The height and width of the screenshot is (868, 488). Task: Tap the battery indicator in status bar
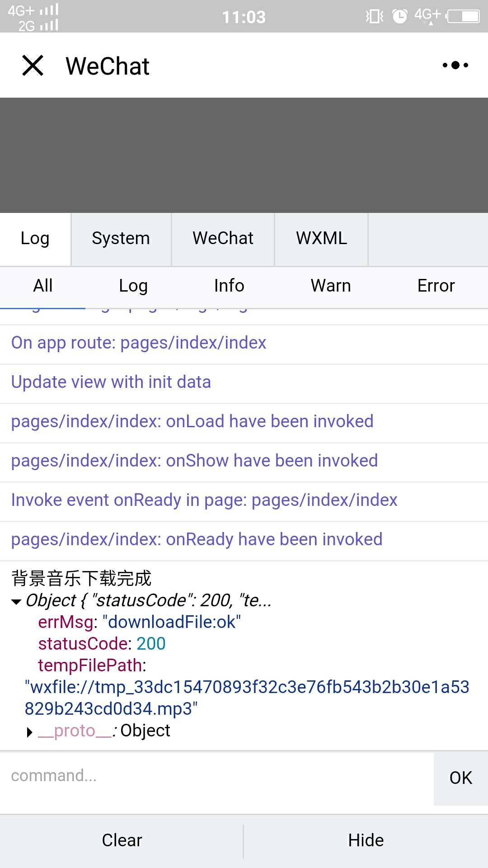pyautogui.click(x=463, y=17)
